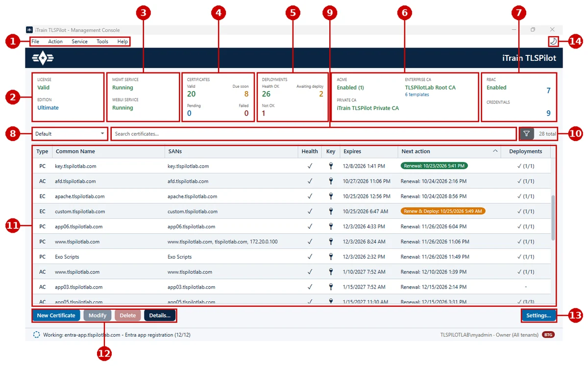Click the key icon in the app06.tlspilotlab.com row
The height and width of the screenshot is (366, 588).
(x=331, y=227)
